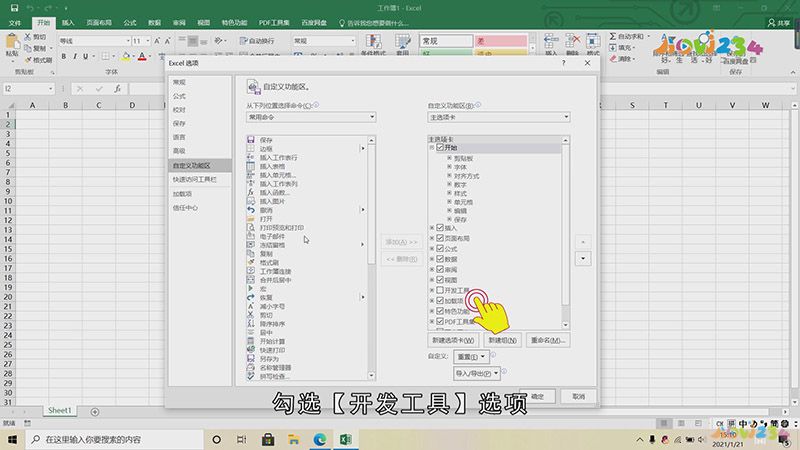800x450 pixels.
Task: Select the 插入图片 command in list
Action: (272, 202)
